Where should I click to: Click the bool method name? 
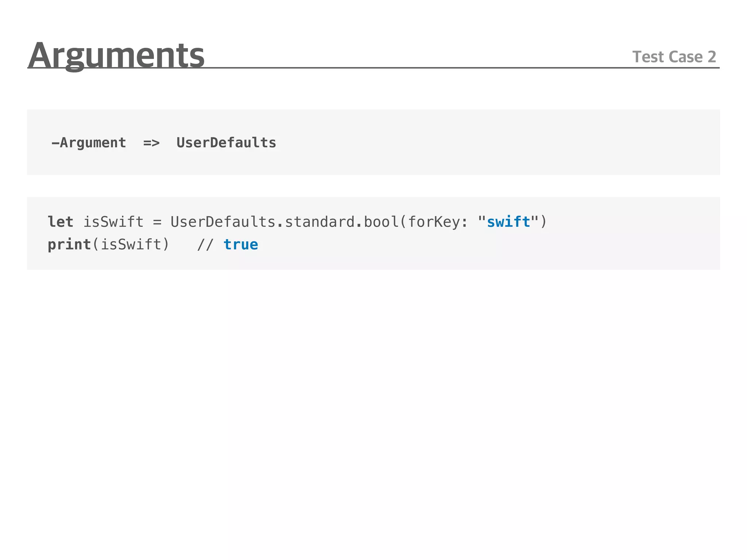[x=381, y=222]
